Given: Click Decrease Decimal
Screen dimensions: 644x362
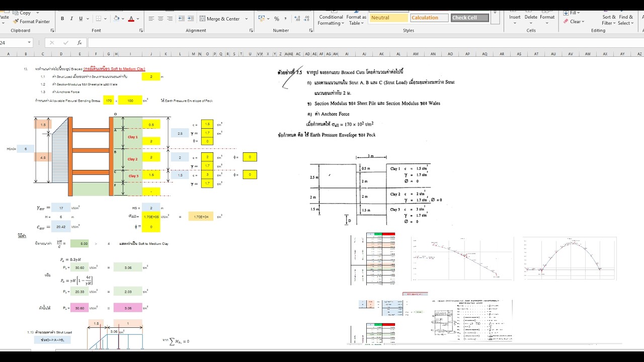Looking at the screenshot, I should (x=306, y=19).
